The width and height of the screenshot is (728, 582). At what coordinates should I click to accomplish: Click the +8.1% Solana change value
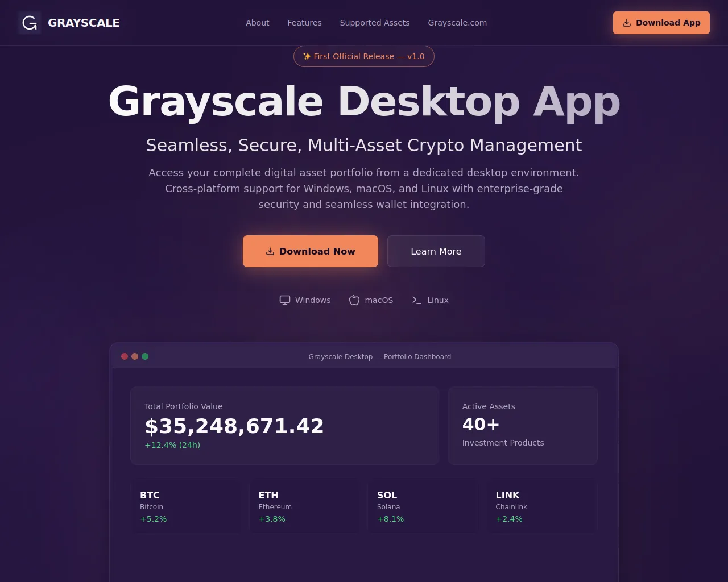[391, 519]
